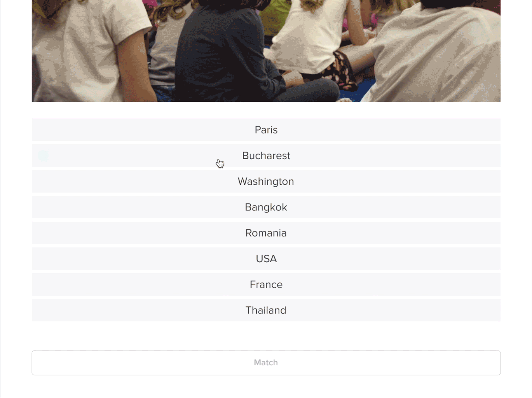Pick the Bangkok option
Viewport: 532px width, 398px height.
pyautogui.click(x=266, y=207)
